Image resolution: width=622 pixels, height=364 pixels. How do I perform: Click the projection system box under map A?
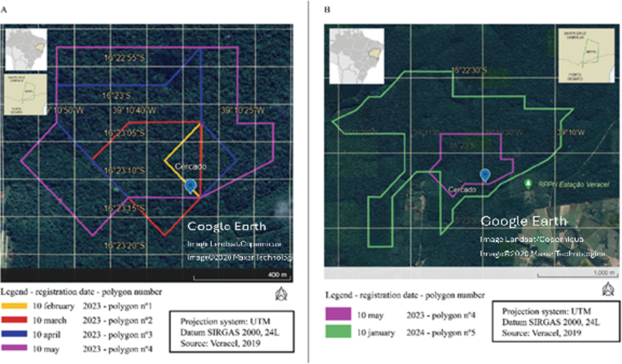(231, 332)
